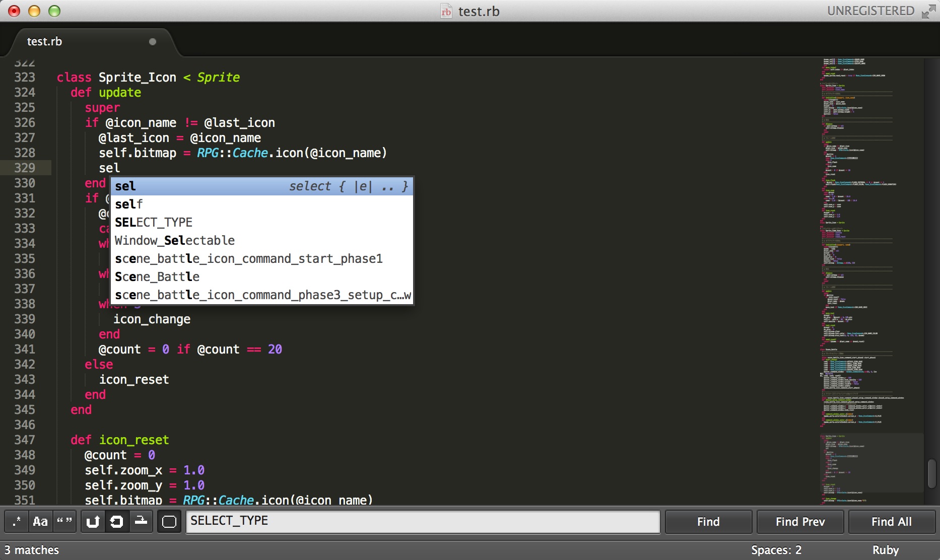Click the minimap code overview
The height and width of the screenshot is (560, 940).
(x=871, y=282)
